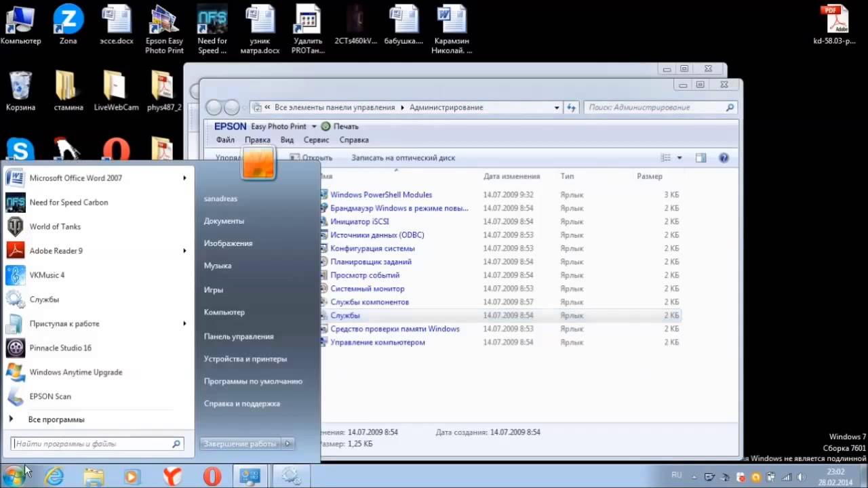Open Yandex browser on the taskbar

pos(172,476)
